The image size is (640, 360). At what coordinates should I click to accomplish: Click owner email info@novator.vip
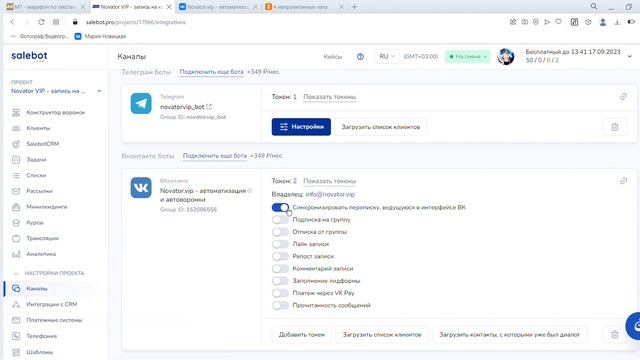[x=330, y=194]
